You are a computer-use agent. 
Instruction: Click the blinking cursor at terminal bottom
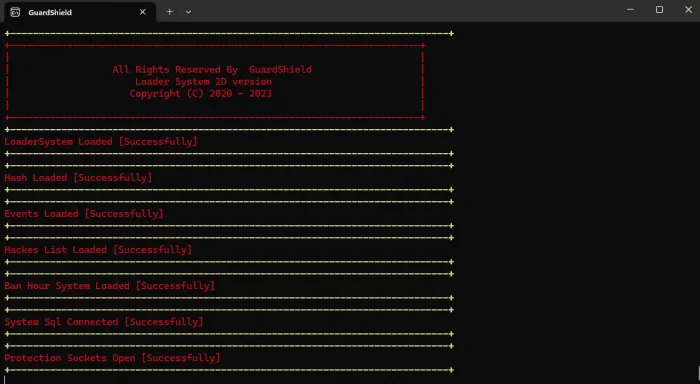(5, 380)
